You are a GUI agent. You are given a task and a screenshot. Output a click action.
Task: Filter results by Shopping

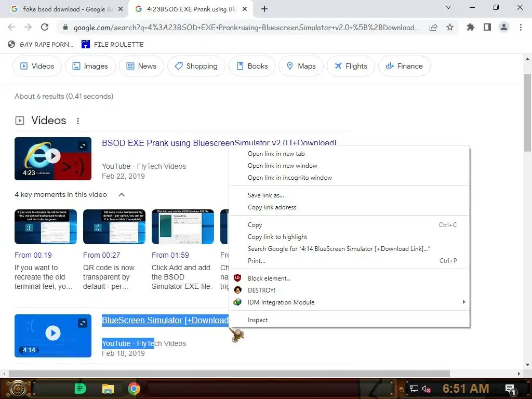196,66
